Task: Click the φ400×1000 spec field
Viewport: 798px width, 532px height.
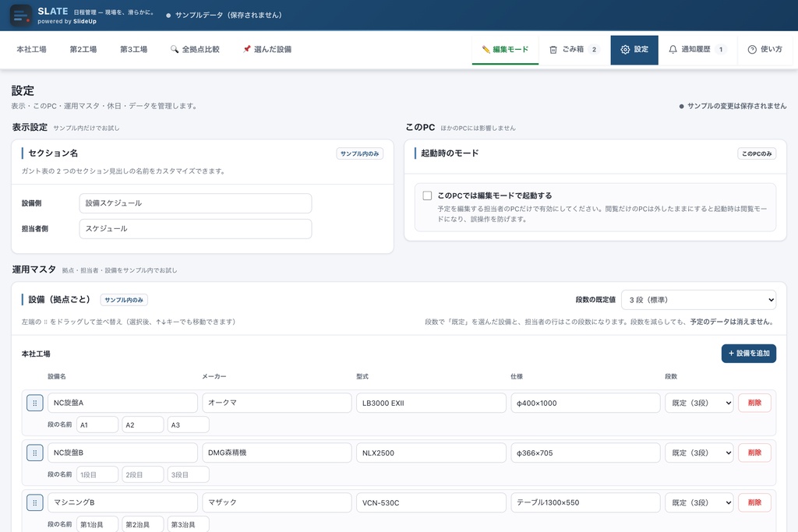Action: click(585, 403)
